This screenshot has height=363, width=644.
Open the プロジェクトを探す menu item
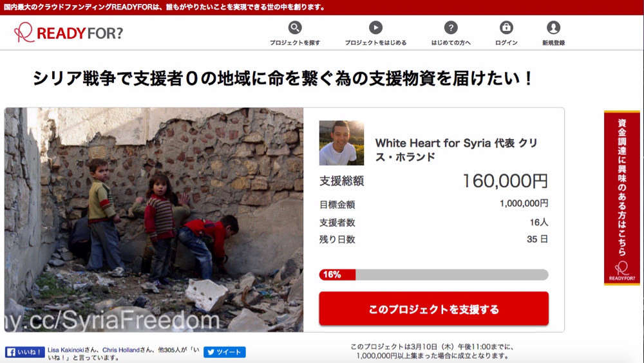click(x=295, y=42)
